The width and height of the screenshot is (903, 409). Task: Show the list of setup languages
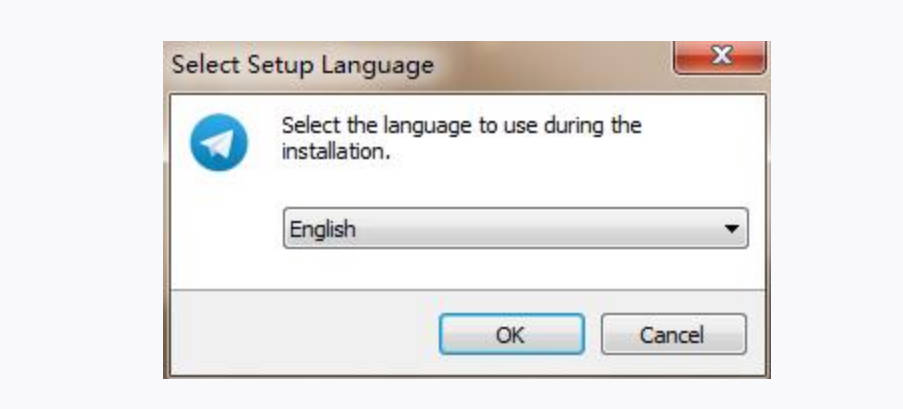(733, 229)
